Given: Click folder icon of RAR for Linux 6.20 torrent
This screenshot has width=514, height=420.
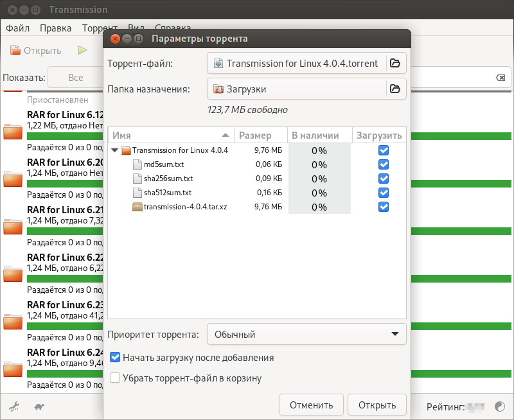Looking at the screenshot, I should click(13, 179).
